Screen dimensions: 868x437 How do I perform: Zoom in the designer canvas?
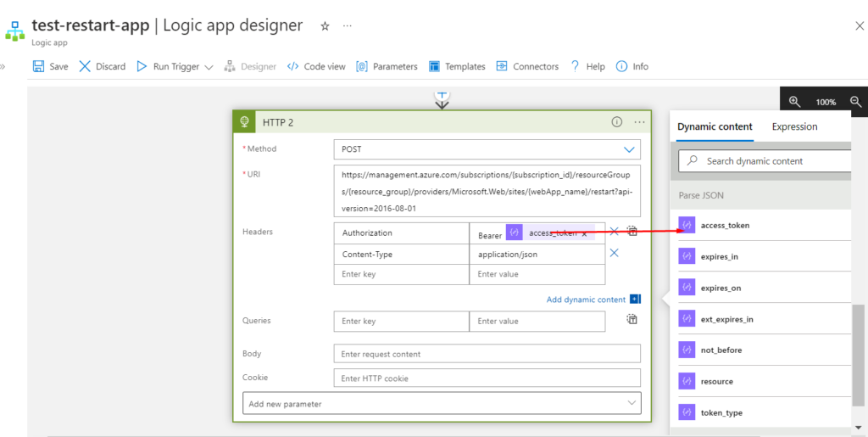794,102
